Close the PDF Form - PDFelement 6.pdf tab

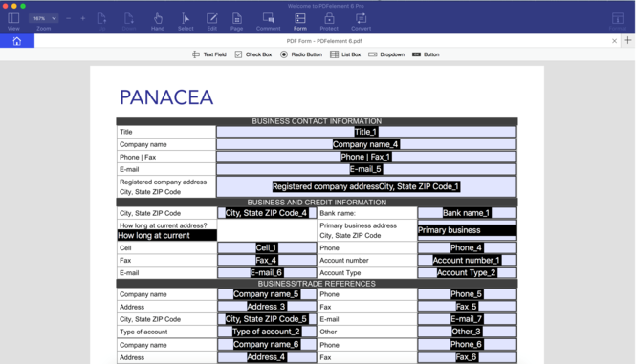pos(614,41)
